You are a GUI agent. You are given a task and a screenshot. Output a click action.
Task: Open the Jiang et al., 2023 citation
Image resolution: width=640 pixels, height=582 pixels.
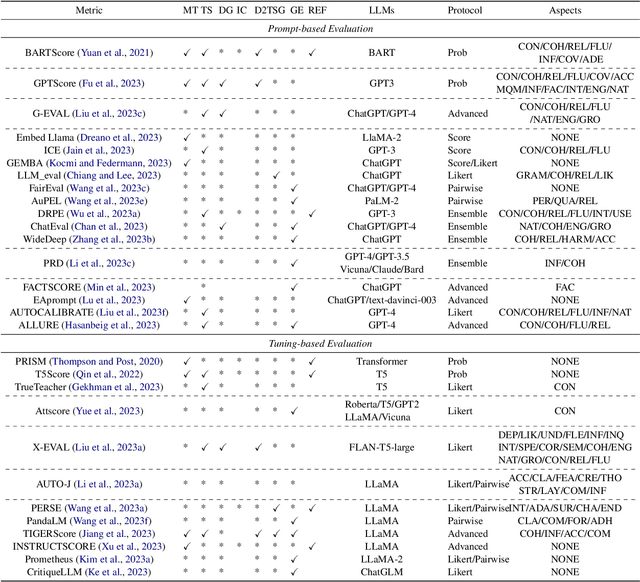116,533
